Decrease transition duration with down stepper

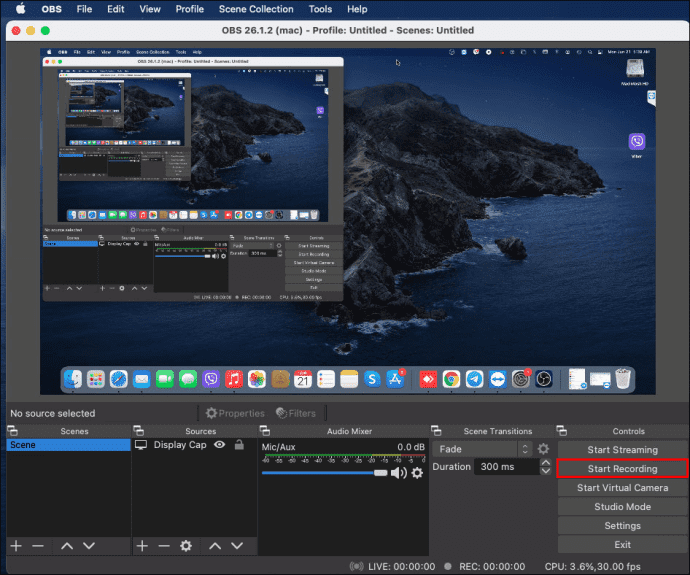(x=546, y=471)
